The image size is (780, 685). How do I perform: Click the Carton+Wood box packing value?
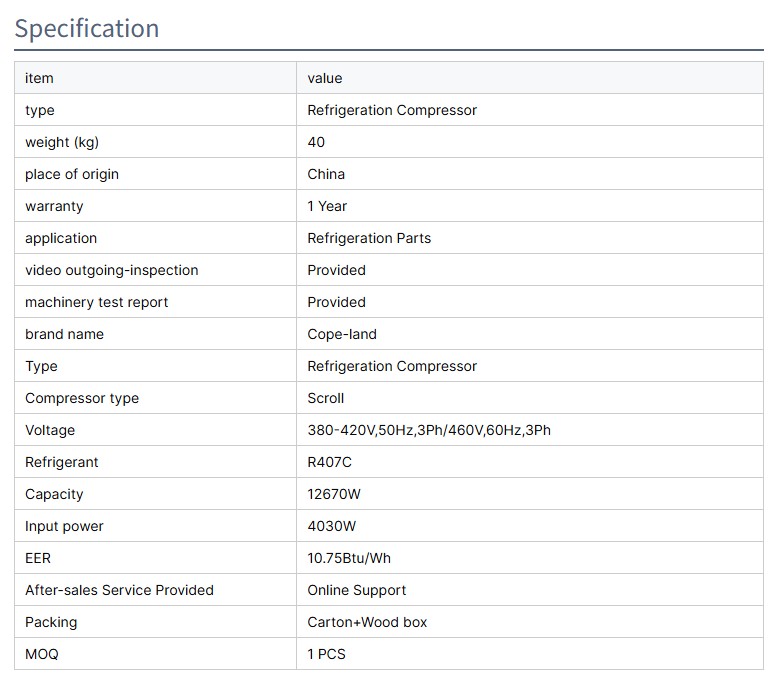pos(367,622)
